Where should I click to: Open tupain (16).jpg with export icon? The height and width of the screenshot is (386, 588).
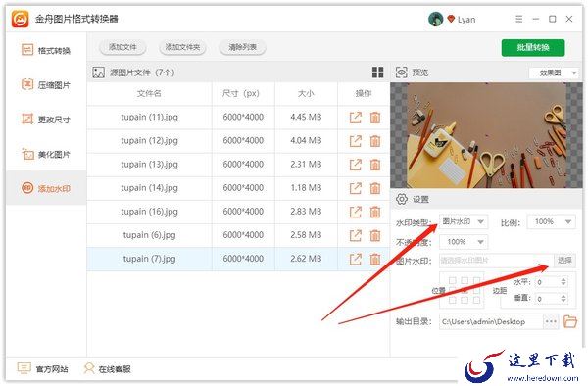tap(355, 212)
